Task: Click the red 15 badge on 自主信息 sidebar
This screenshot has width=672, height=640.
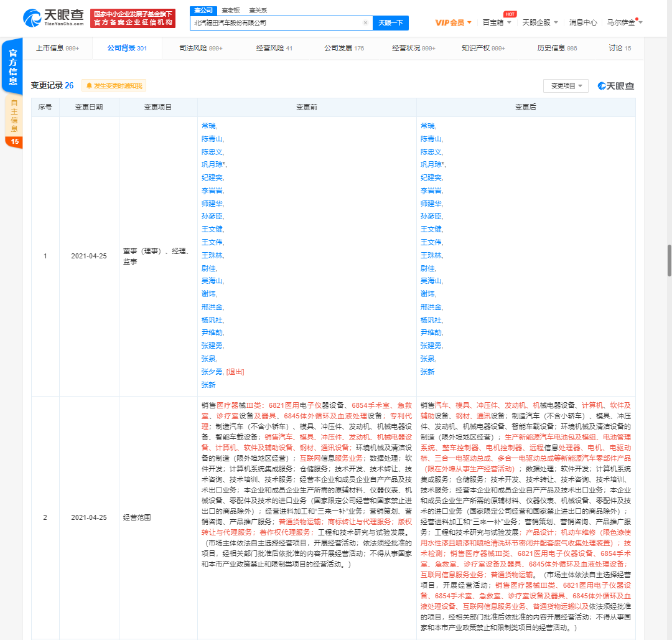Action: tap(16, 142)
